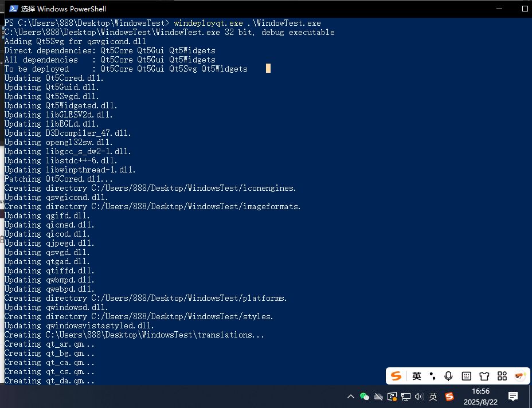
Task: Click the 'Updating qgifd.dll.' line
Action: 47,215
